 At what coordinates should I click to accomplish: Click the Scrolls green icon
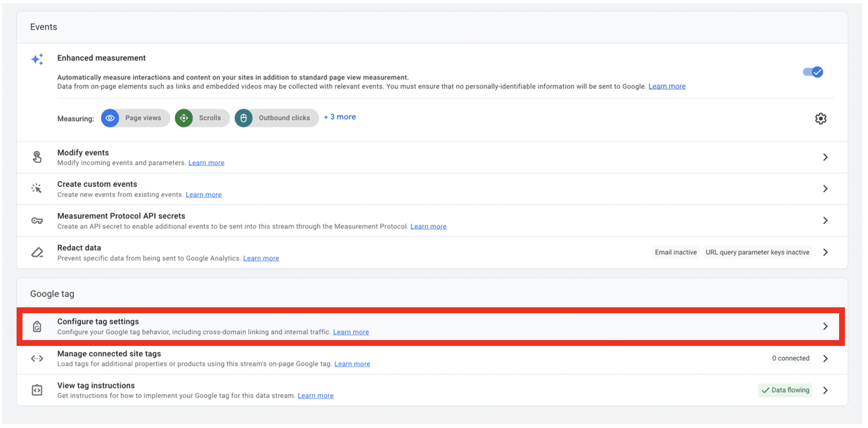[184, 118]
